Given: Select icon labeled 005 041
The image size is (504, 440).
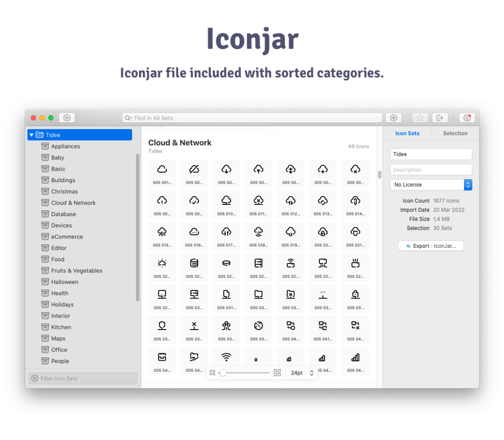Looking at the screenshot, I should (323, 330).
